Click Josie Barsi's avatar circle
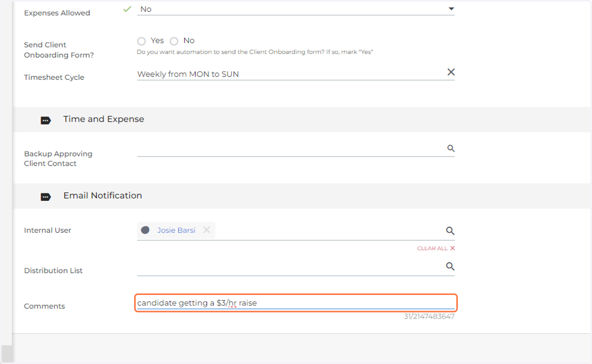 coord(145,230)
